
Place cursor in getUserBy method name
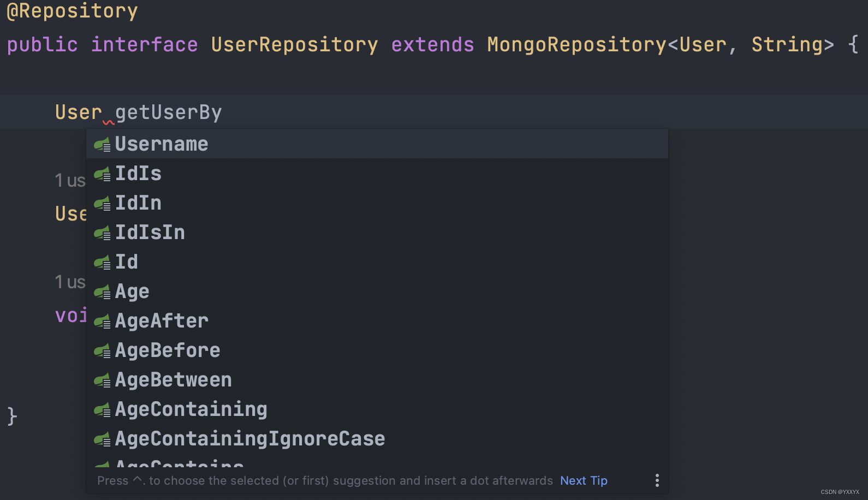pyautogui.click(x=169, y=112)
